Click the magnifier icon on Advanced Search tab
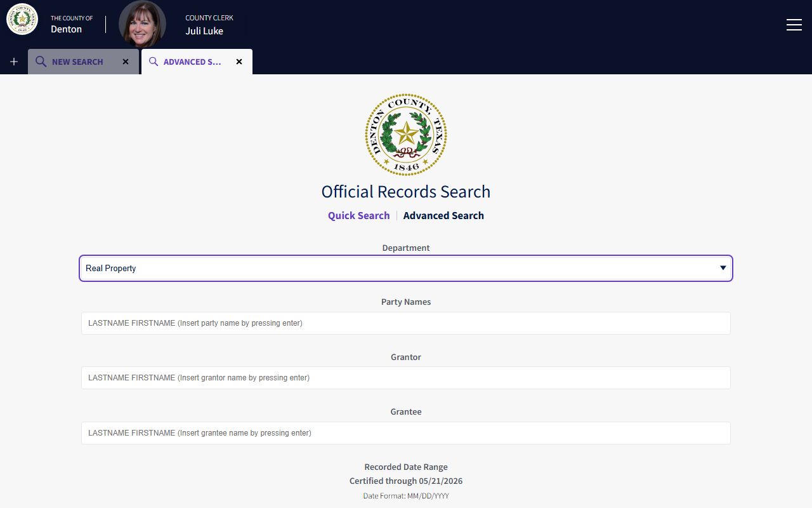Viewport: 812px width, 508px height. point(153,62)
